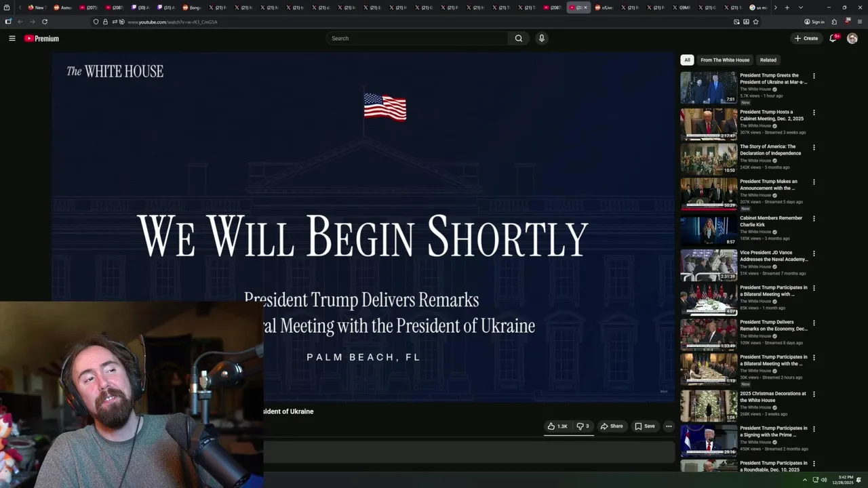
Task: Share the video
Action: (x=612, y=426)
